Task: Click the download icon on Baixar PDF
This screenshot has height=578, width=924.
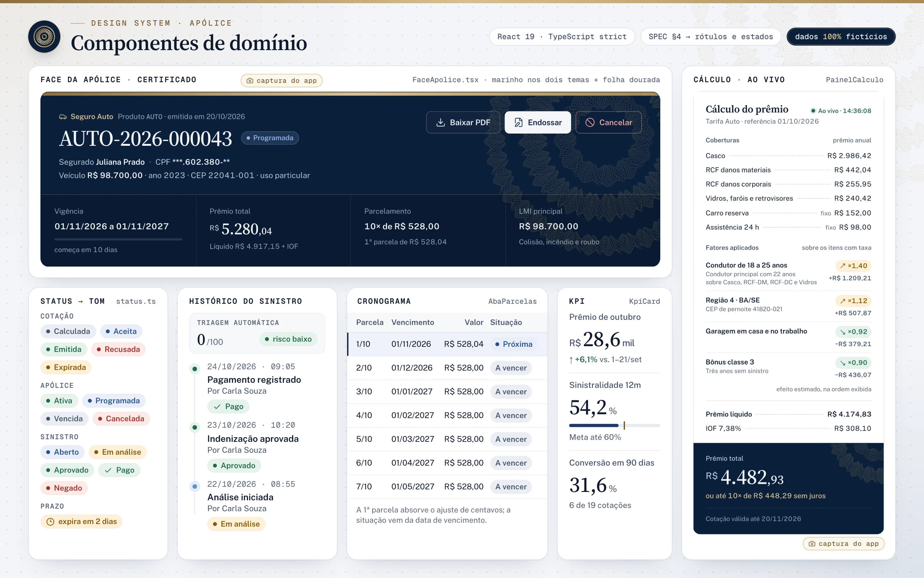Action: pos(441,122)
